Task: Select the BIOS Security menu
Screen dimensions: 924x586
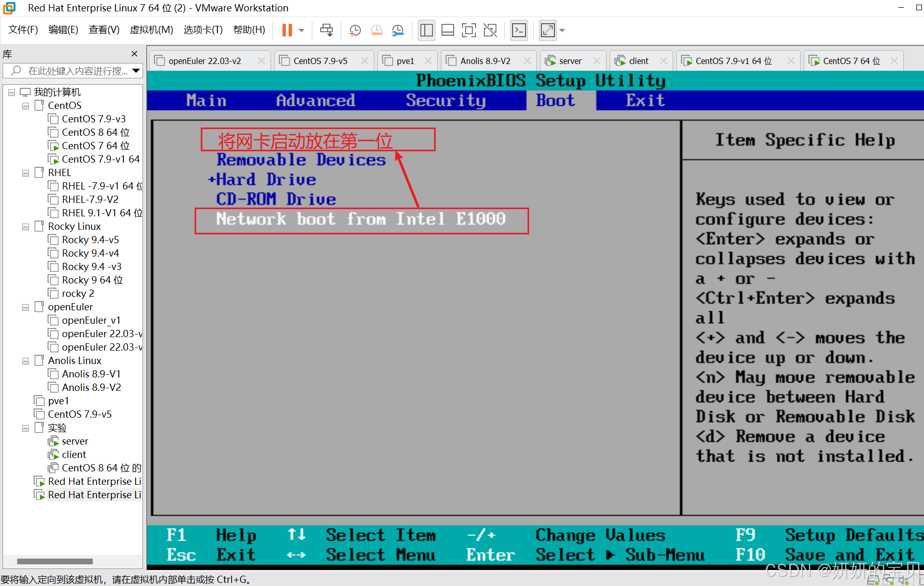Action: point(445,100)
